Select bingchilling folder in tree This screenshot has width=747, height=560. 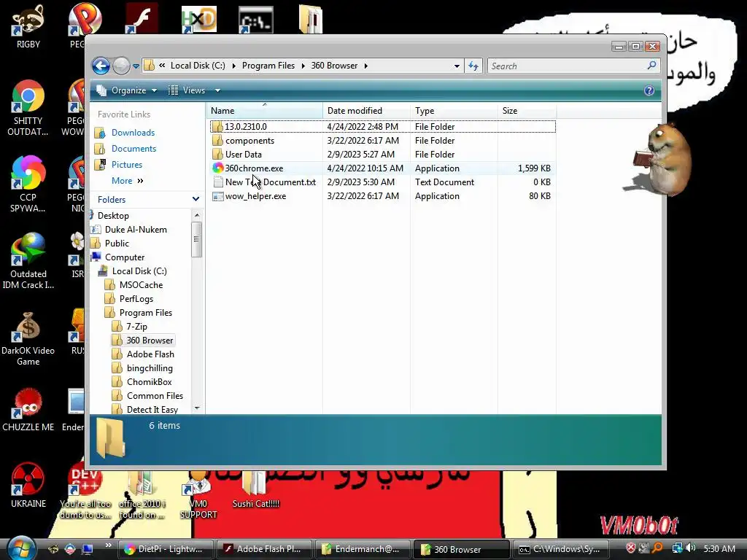point(150,367)
